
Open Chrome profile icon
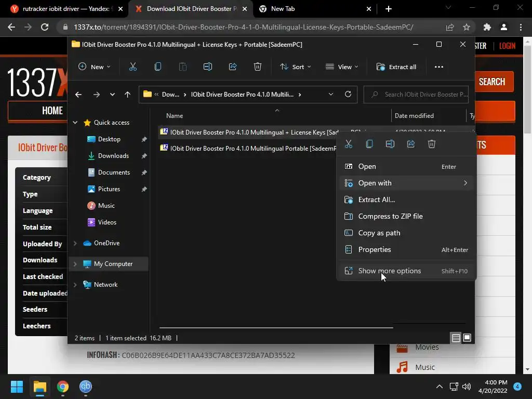pos(504,27)
